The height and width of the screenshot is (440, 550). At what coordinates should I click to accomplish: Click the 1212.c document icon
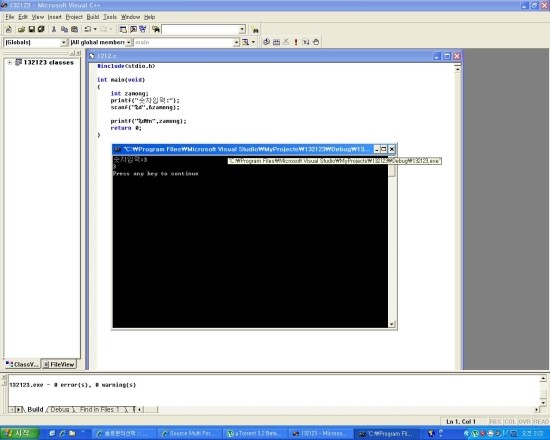tap(92, 56)
